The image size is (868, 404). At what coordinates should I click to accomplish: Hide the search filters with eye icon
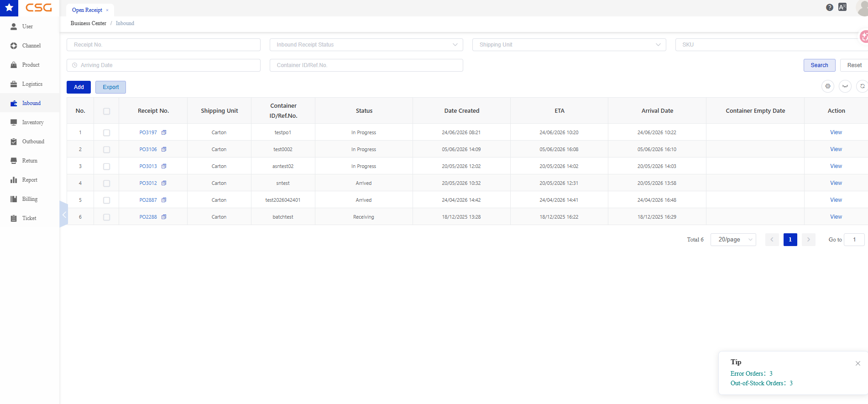point(845,86)
